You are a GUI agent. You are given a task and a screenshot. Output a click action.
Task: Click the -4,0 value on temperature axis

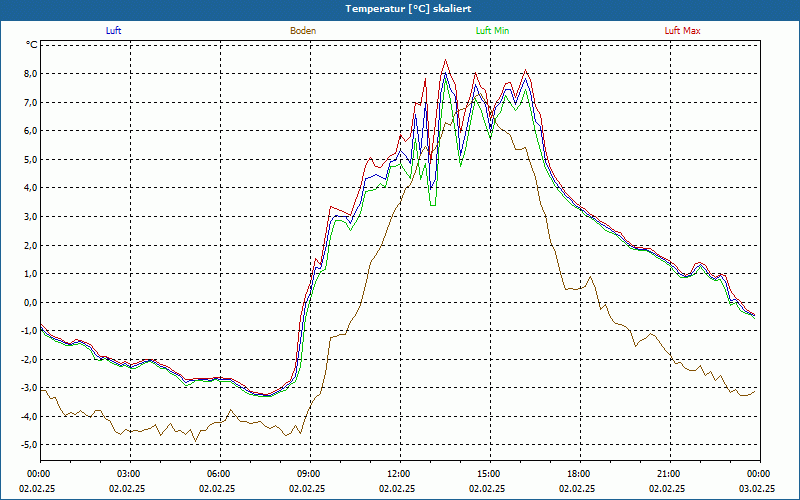(x=29, y=416)
